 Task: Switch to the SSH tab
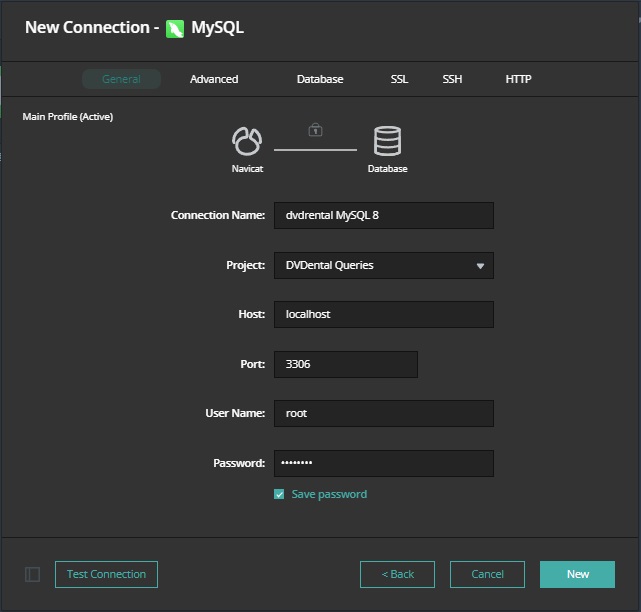452,79
